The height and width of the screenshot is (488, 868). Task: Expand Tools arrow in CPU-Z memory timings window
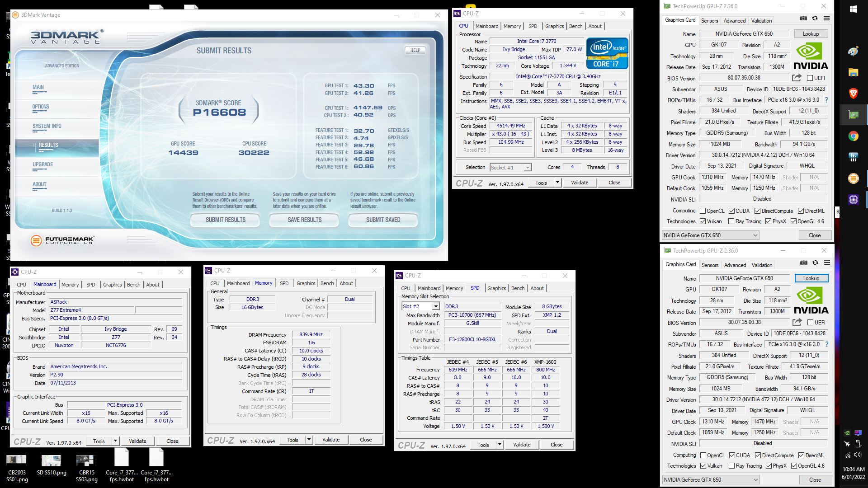point(309,440)
